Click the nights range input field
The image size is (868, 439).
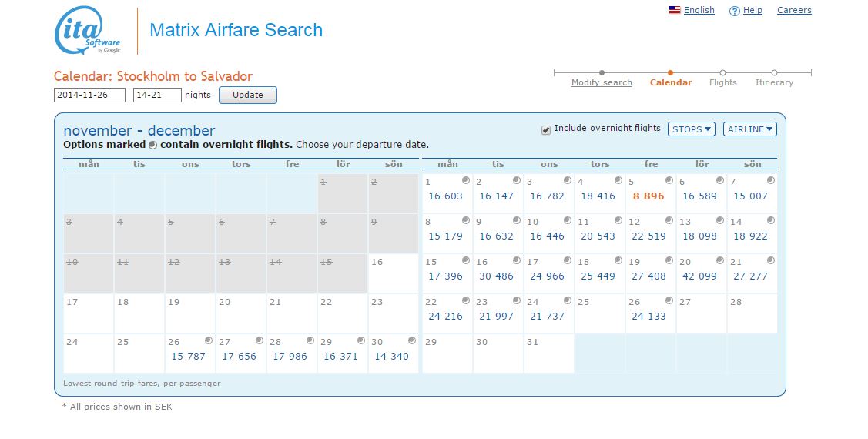point(157,96)
